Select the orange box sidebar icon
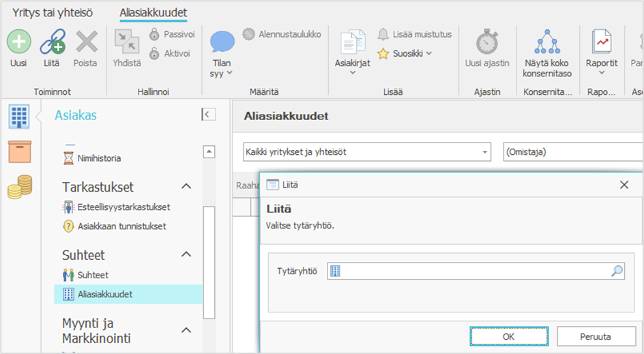This screenshot has height=354, width=644. click(x=20, y=151)
